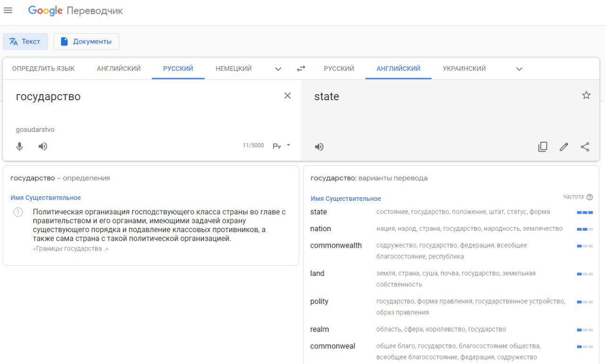
Task: Click the 11/5000 character counter
Action: pyautogui.click(x=253, y=146)
